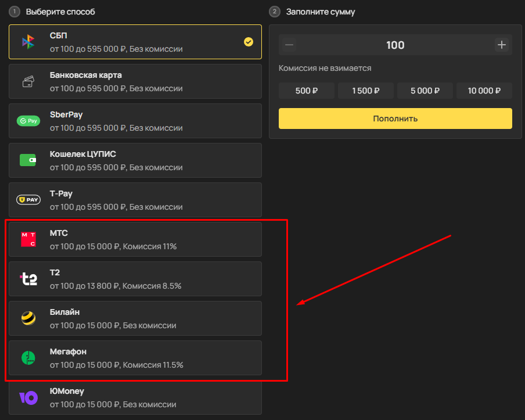Screen dimensions: 525x420
Task: Select the Мегафон payment option title
Action: [68, 351]
